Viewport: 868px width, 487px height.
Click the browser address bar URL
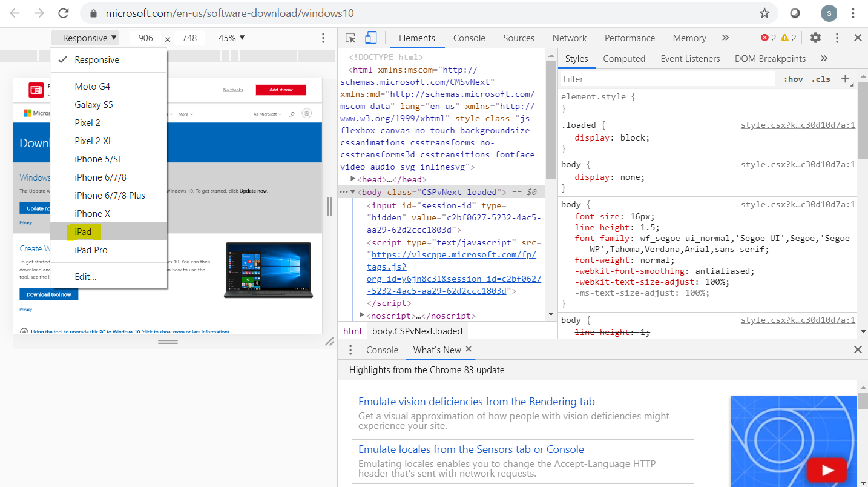click(229, 13)
